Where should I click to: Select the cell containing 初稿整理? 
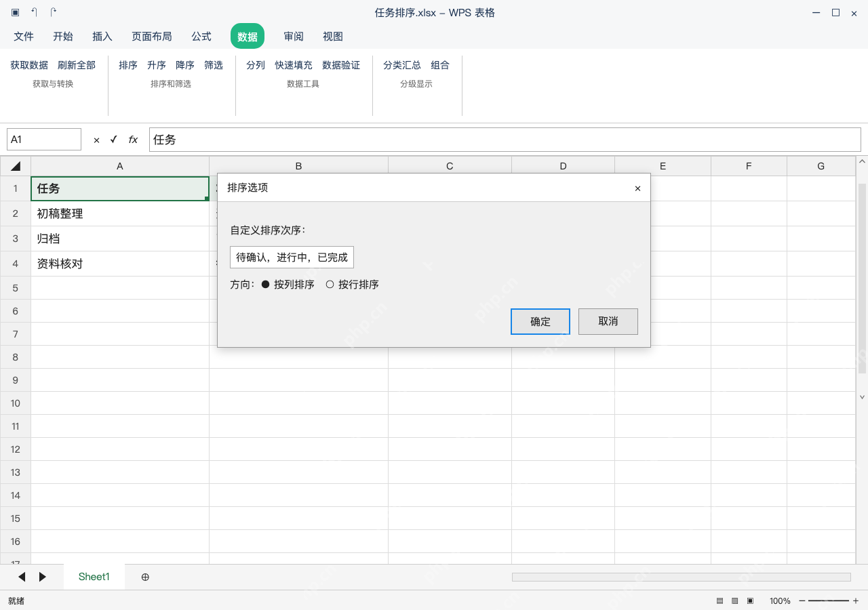coord(120,213)
